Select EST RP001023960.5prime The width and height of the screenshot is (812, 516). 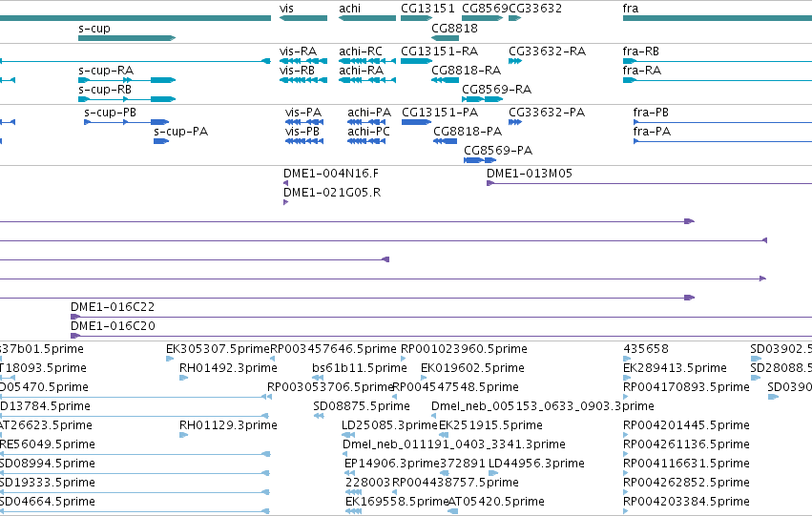(404, 358)
